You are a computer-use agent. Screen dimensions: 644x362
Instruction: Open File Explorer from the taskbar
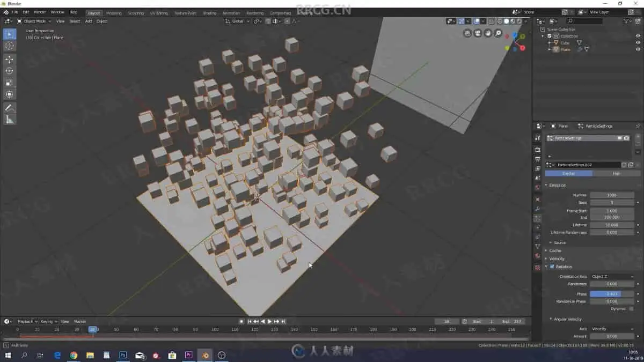click(x=90, y=355)
